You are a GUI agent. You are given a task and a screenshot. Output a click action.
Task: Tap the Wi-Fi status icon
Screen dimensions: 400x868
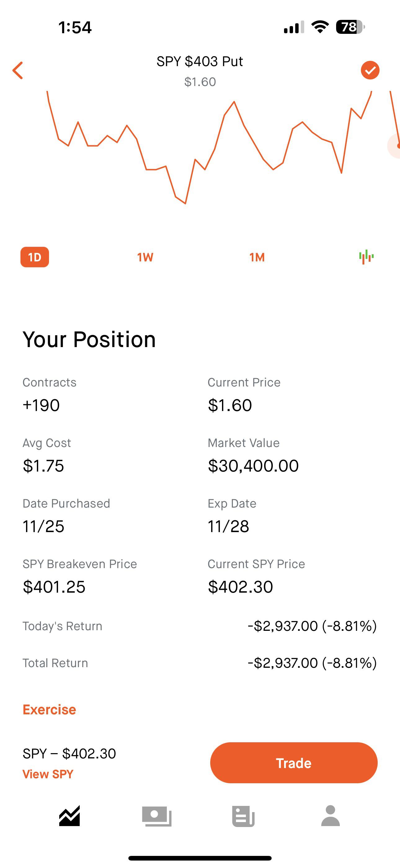(320, 27)
